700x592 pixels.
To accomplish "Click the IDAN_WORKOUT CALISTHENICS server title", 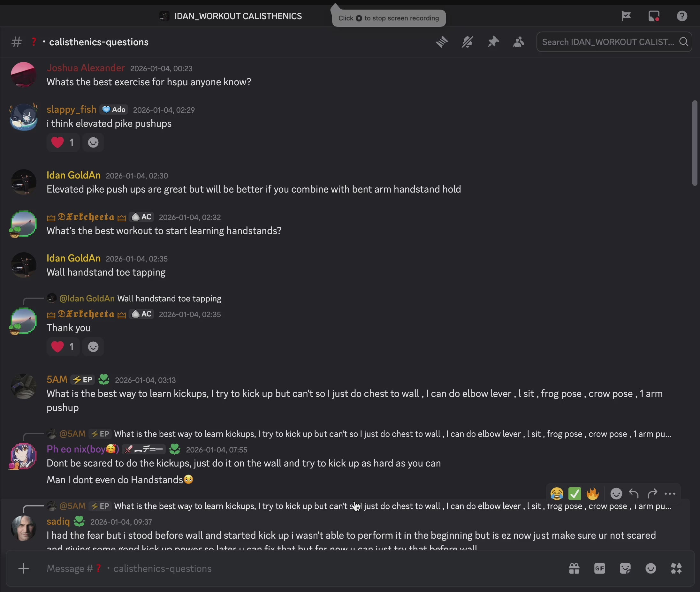I will coord(238,16).
